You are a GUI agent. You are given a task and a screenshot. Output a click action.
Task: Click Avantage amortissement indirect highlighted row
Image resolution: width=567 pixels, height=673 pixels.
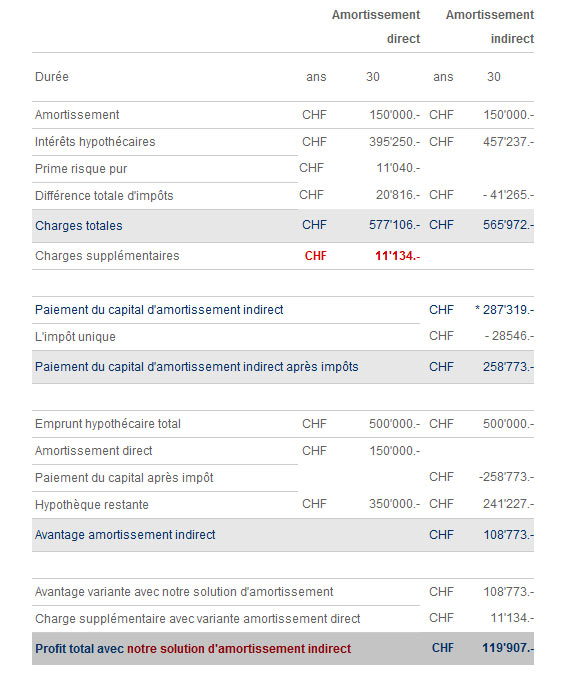[283, 535]
